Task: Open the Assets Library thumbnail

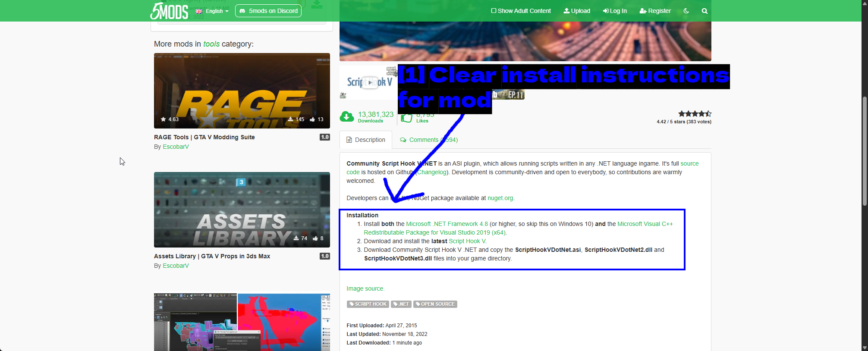Action: [242, 210]
